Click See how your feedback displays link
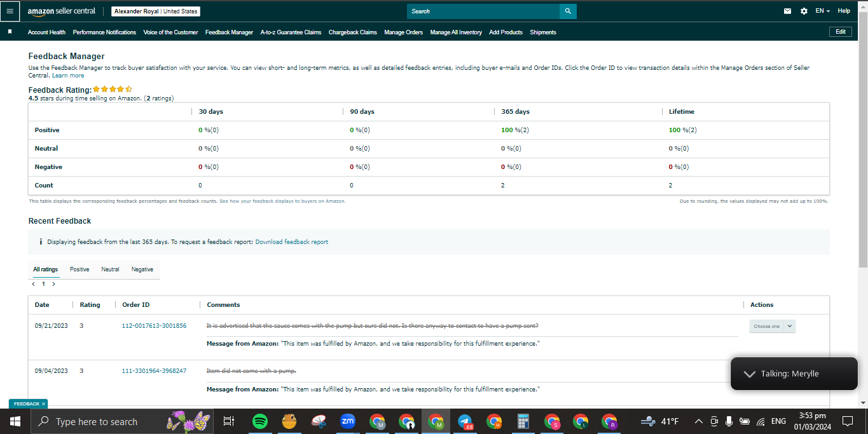 pos(282,201)
